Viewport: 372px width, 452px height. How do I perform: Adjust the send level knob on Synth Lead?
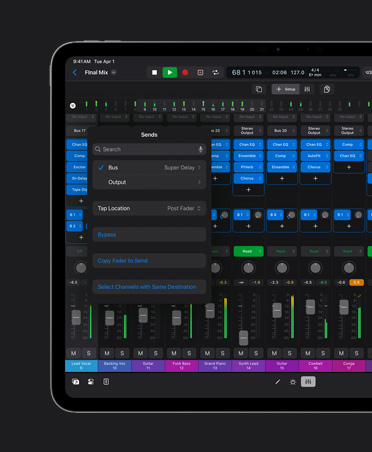pos(258,215)
